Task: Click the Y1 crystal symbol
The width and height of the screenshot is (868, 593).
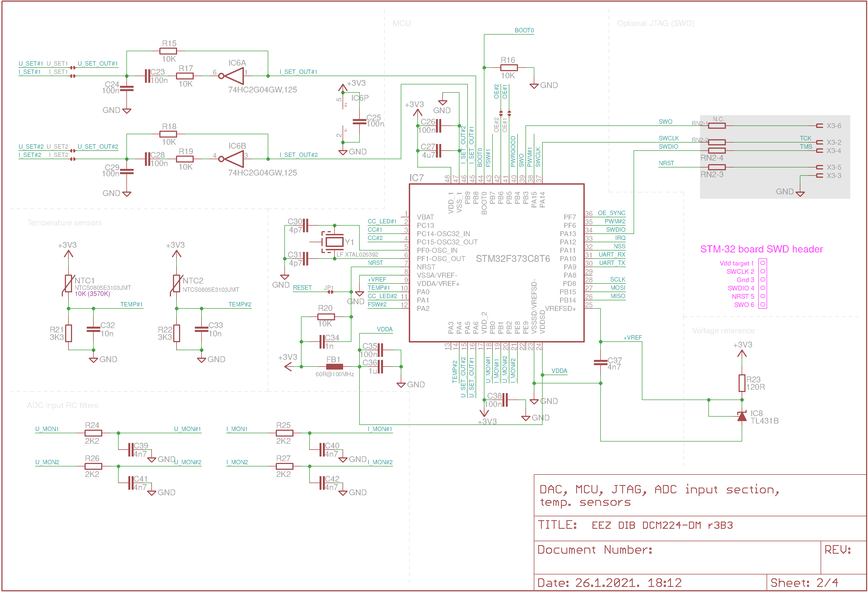Action: 333,242
